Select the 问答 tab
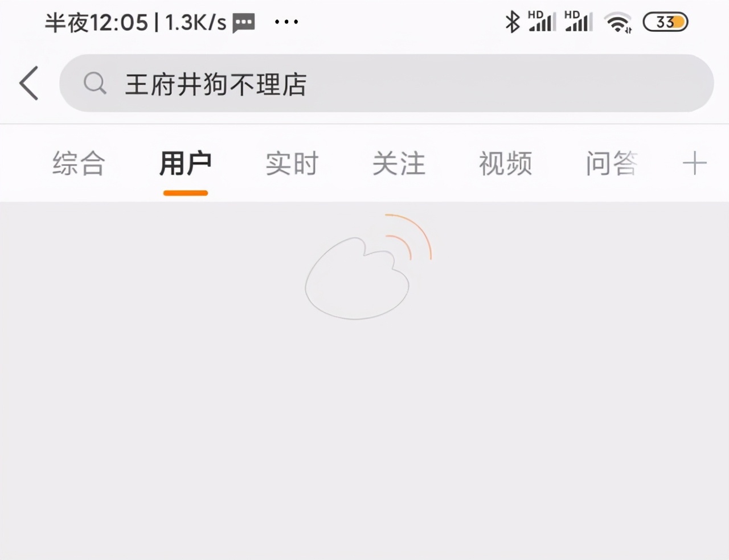This screenshot has width=729, height=560. point(612,164)
